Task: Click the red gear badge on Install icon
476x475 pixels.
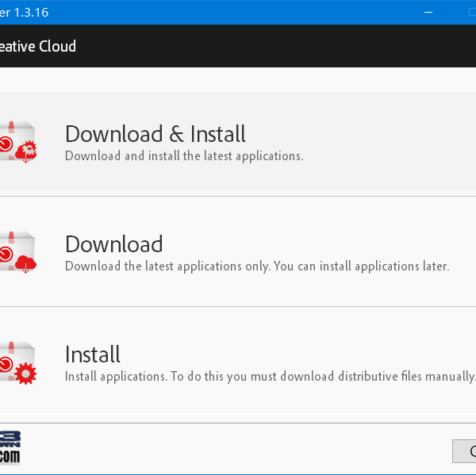Action: (x=26, y=373)
